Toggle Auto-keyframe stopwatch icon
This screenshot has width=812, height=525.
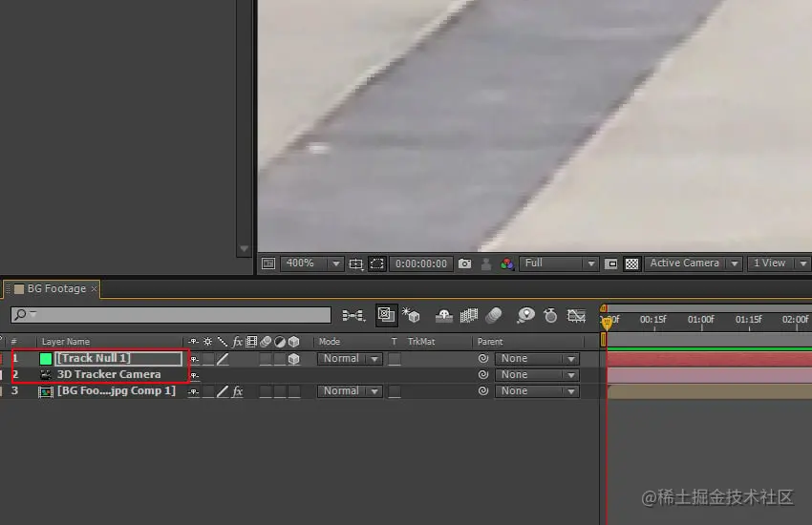coord(550,315)
